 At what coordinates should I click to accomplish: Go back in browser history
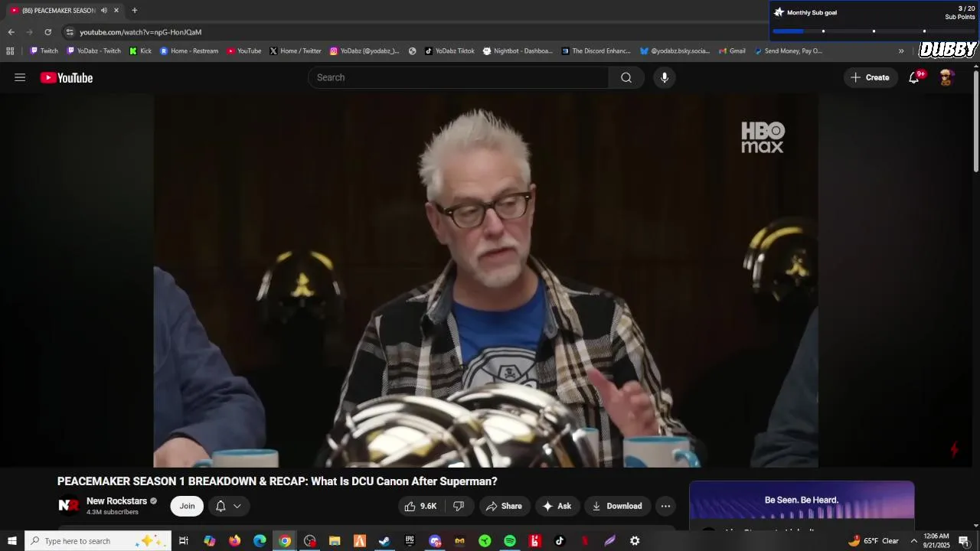pyautogui.click(x=11, y=32)
